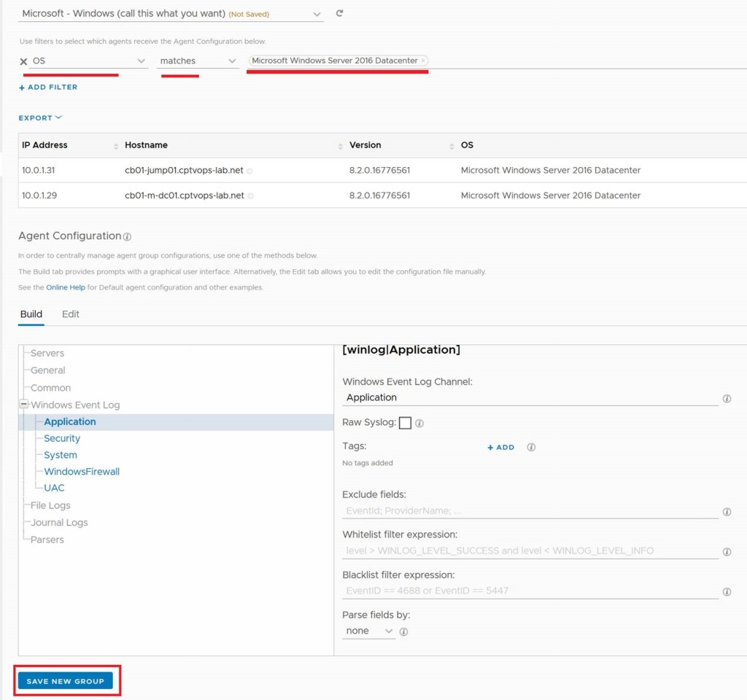Select Security in Windows Event Log tree

(62, 438)
